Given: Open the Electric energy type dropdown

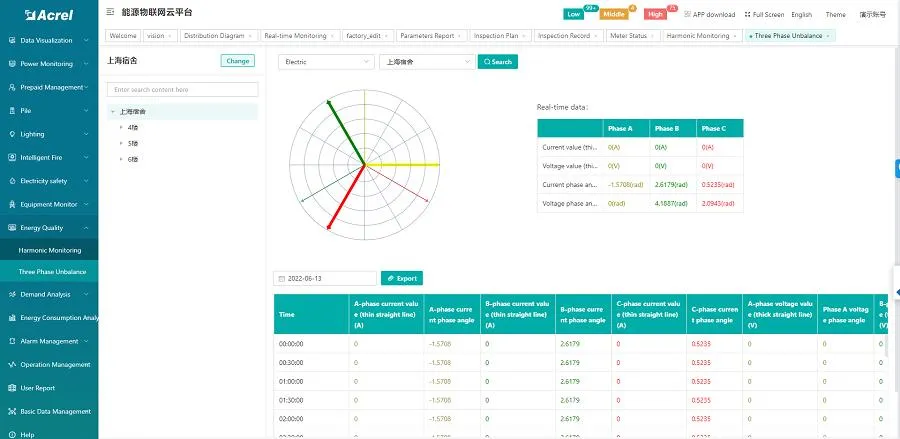Looking at the screenshot, I should click(x=324, y=62).
